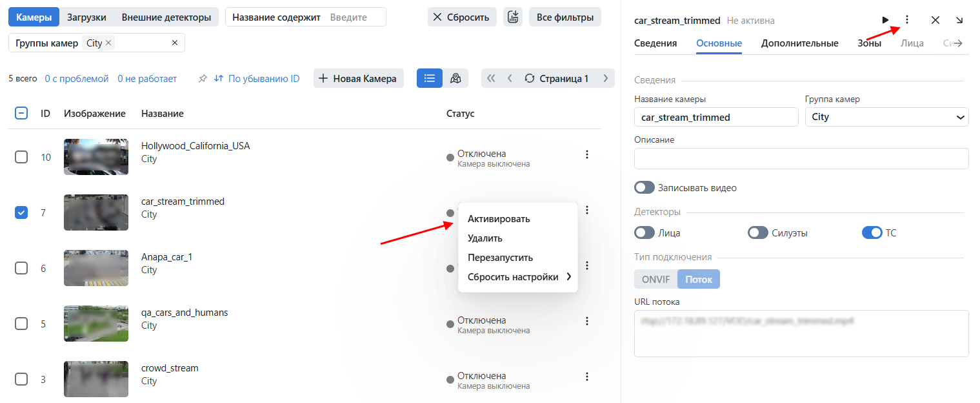Click the Новая Камера button

click(x=358, y=79)
